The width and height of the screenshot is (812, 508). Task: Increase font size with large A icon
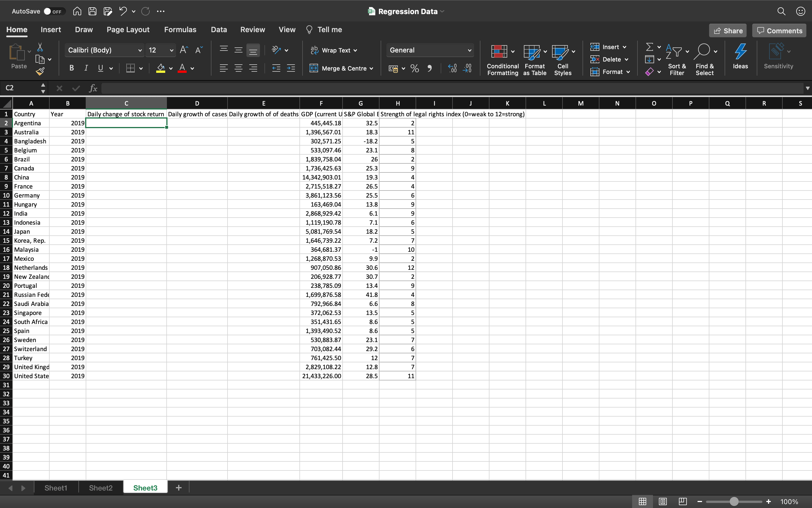pyautogui.click(x=184, y=50)
